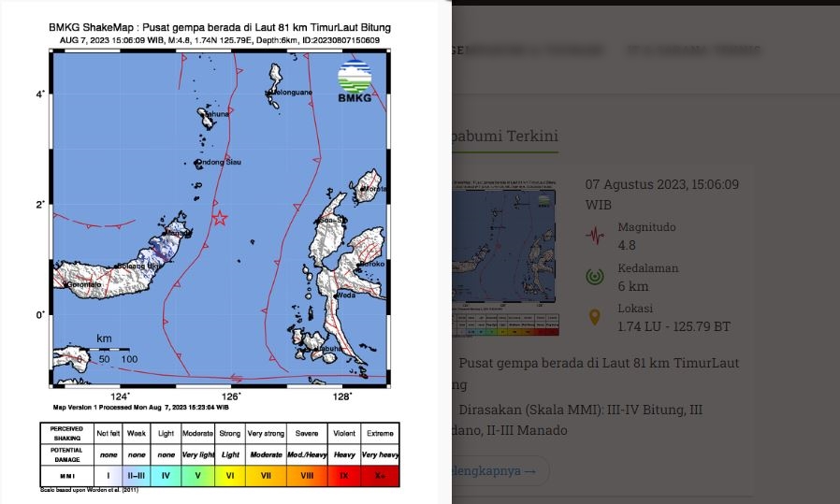Click the BMKG logo on the shakemap

355,81
